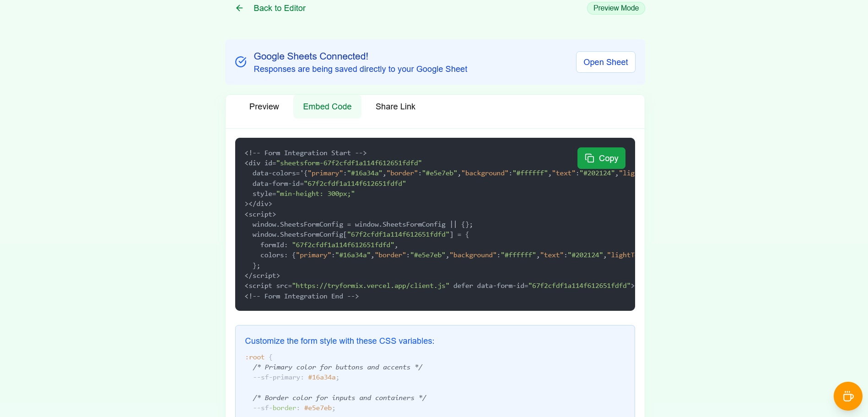The width and height of the screenshot is (868, 417).
Task: Click the --sf-border #e5e7eb variable line
Action: coord(294,408)
